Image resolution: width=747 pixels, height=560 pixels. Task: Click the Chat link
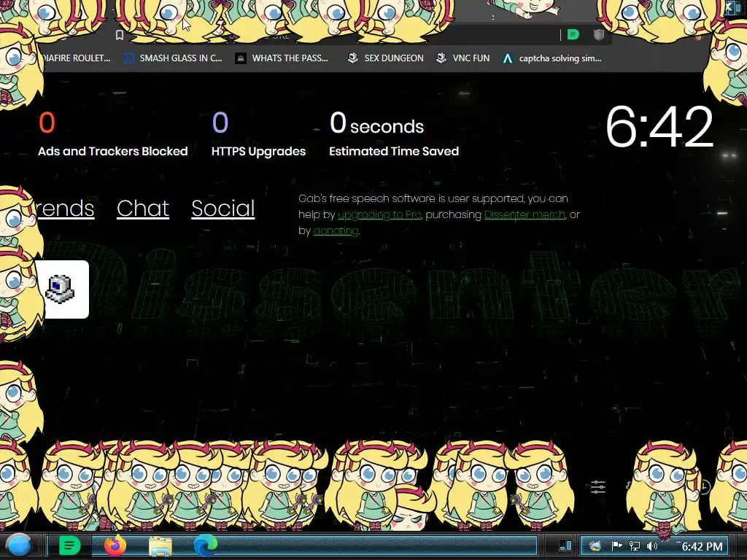click(x=143, y=209)
